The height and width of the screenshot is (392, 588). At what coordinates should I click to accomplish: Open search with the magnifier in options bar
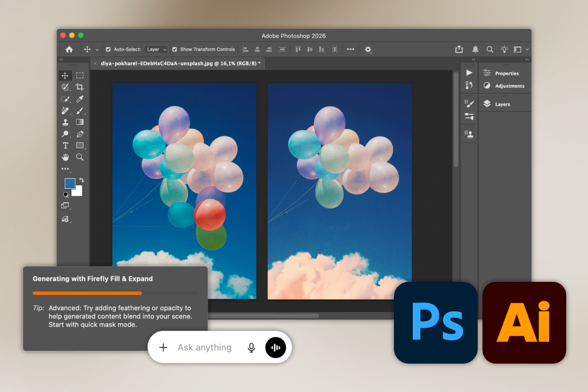pyautogui.click(x=490, y=49)
